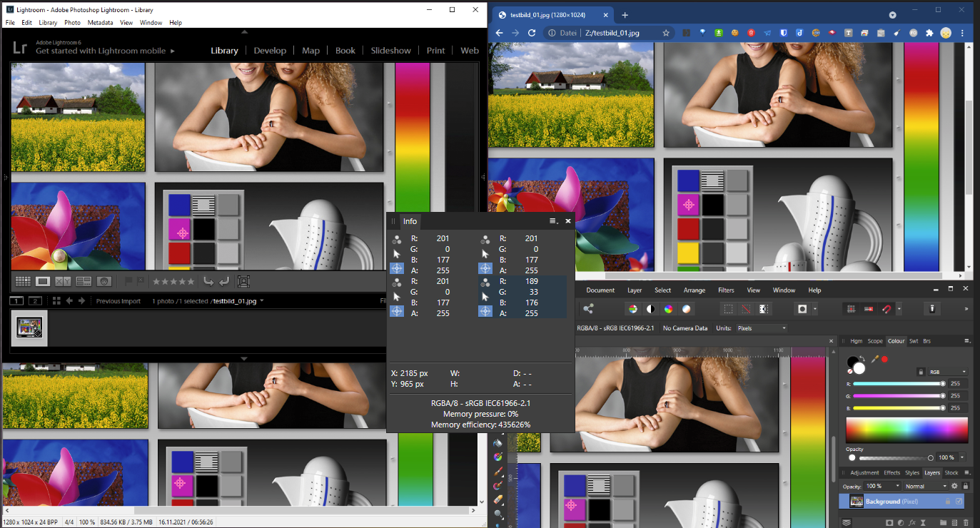
Task: Select the colour picker eyedropper in Colour panel
Action: (x=875, y=359)
